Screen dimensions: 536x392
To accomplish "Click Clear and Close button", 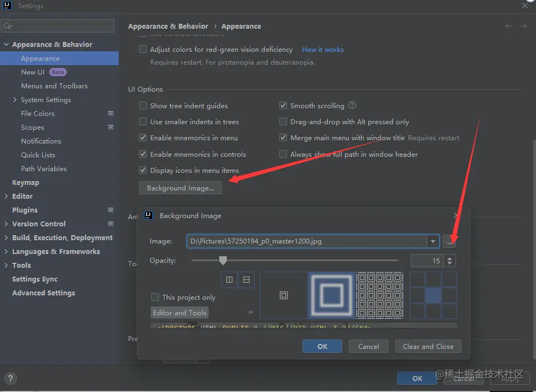I will pos(428,346).
